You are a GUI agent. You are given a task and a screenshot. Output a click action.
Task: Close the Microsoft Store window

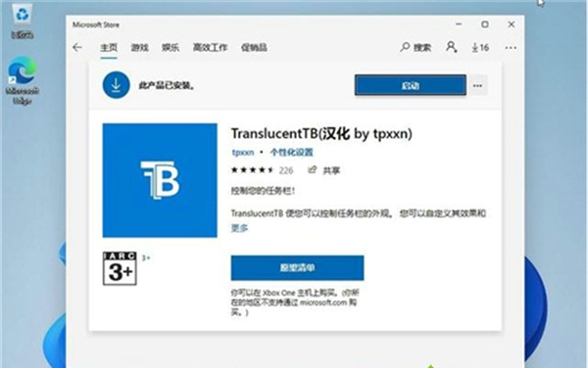pyautogui.click(x=512, y=24)
